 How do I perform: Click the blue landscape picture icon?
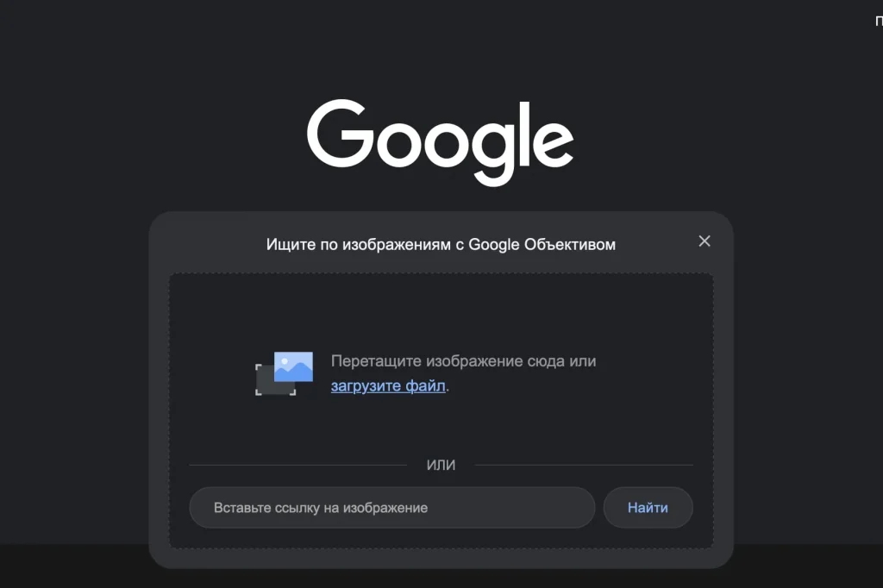(x=293, y=366)
